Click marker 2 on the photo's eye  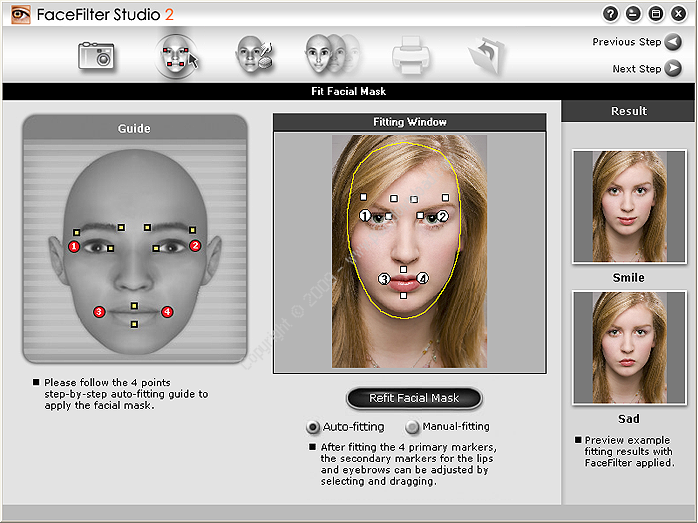pos(443,215)
